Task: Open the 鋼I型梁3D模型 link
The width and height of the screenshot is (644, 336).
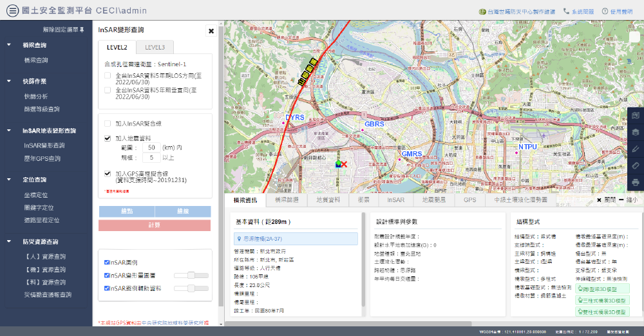Action: pyautogui.click(x=603, y=289)
